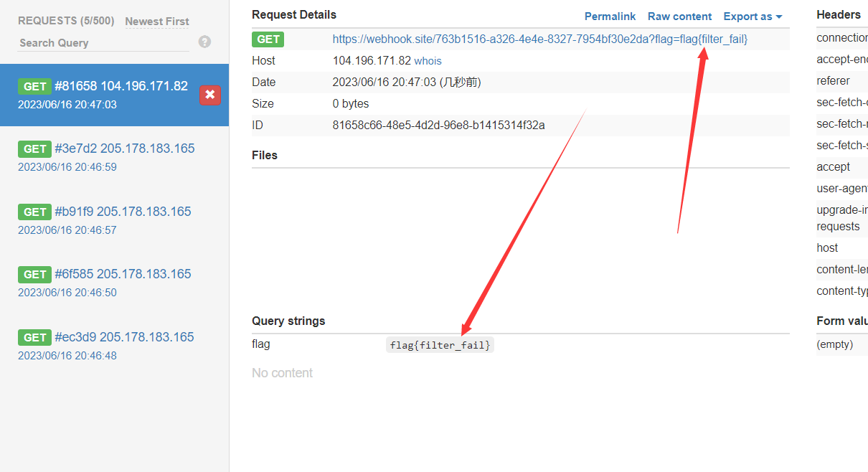Click the GET badge on request #6f585
The width and height of the screenshot is (868, 472).
(34, 274)
